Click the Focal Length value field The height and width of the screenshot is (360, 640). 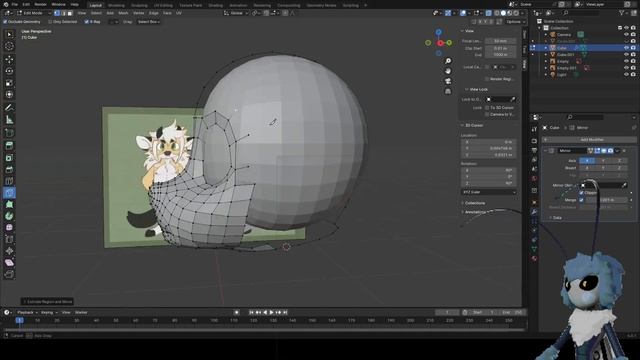pos(500,41)
